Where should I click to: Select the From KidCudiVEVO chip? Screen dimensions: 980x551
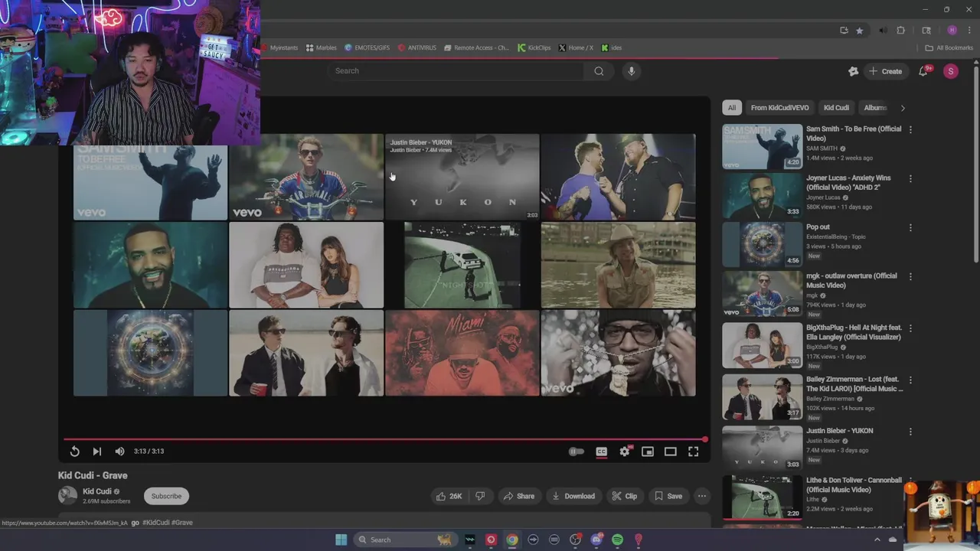click(779, 108)
